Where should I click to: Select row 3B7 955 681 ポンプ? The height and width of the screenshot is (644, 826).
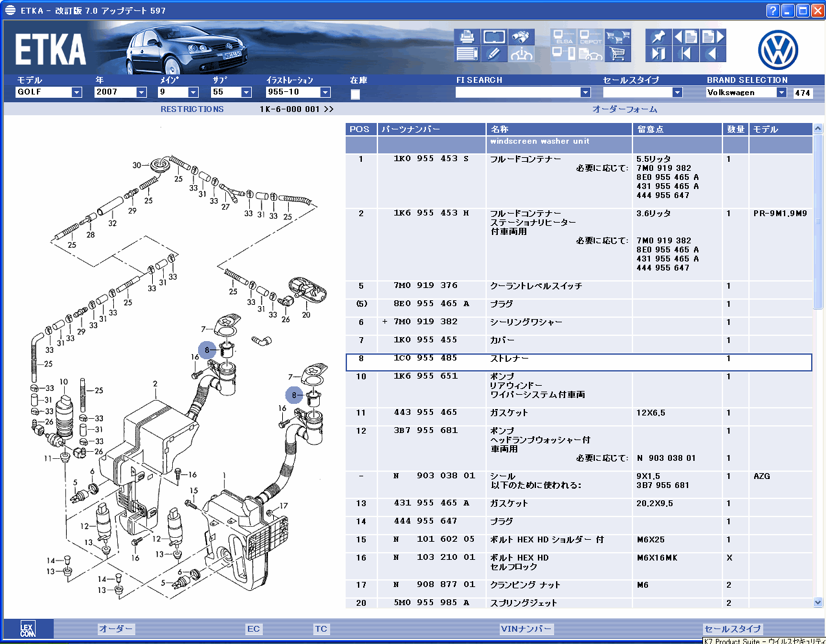pyautogui.click(x=579, y=444)
